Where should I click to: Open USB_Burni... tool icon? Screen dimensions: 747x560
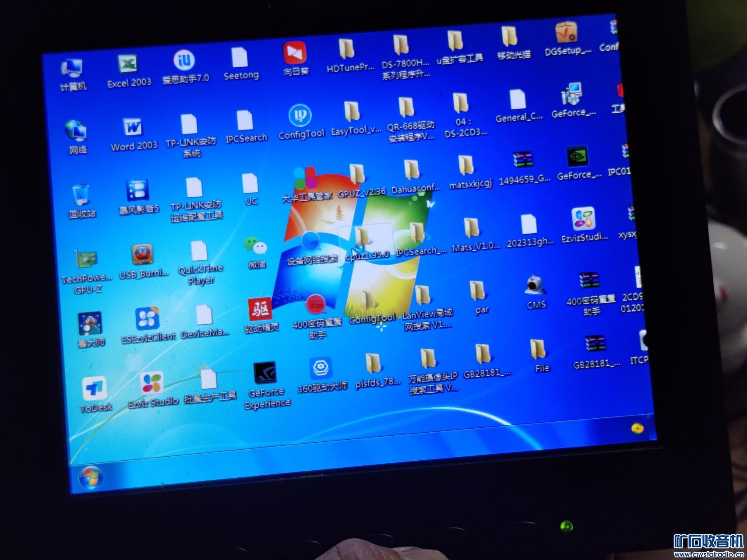(x=142, y=255)
